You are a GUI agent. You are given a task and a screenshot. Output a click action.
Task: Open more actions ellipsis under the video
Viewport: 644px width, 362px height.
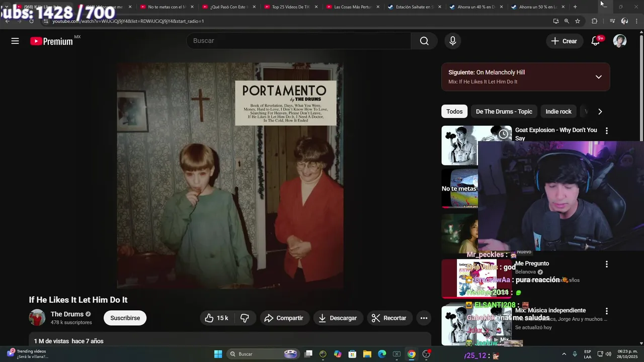pyautogui.click(x=424, y=318)
